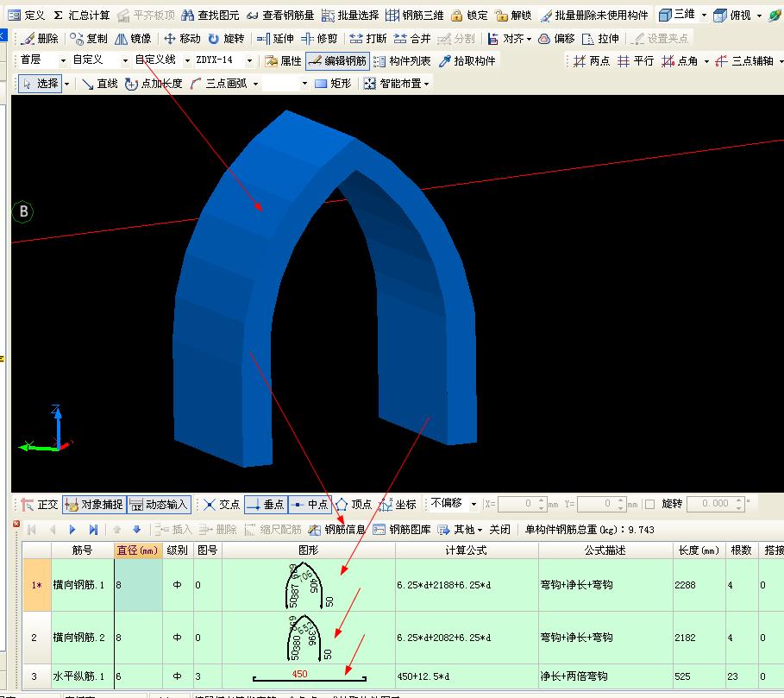Viewport: 784px width, 698px height.
Task: Expand the 三维 view mode dropdown
Action: 704,15
